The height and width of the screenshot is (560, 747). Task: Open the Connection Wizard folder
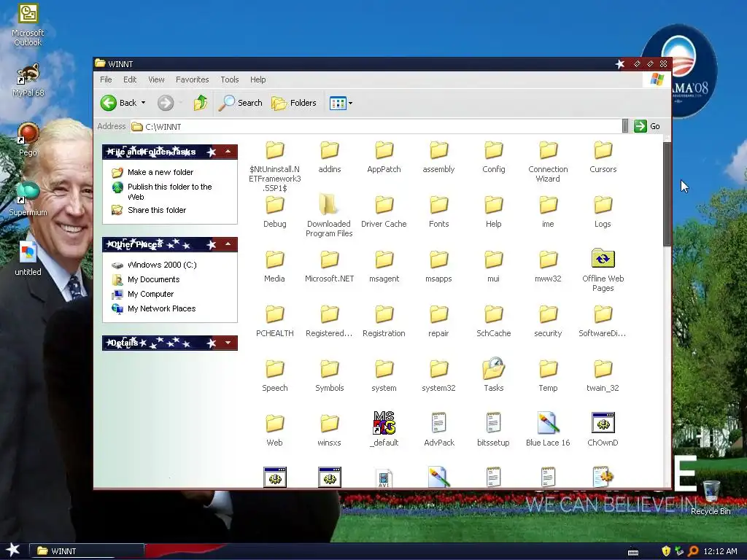point(548,162)
